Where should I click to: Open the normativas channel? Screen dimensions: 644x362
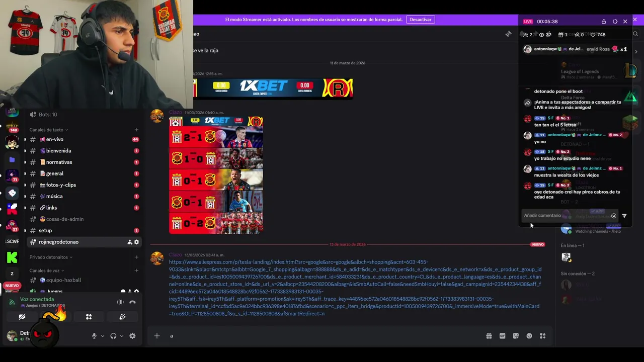tap(84, 162)
